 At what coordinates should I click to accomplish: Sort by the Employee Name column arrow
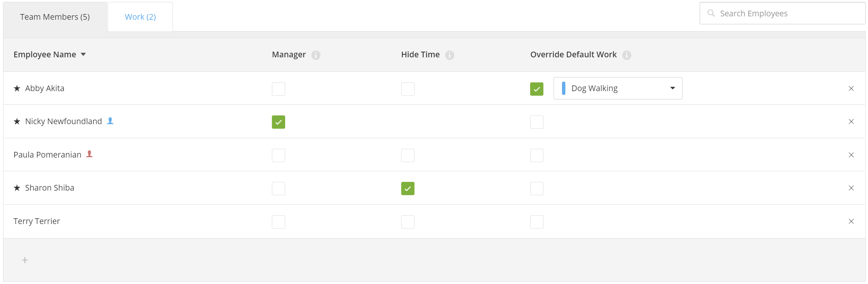coord(83,55)
